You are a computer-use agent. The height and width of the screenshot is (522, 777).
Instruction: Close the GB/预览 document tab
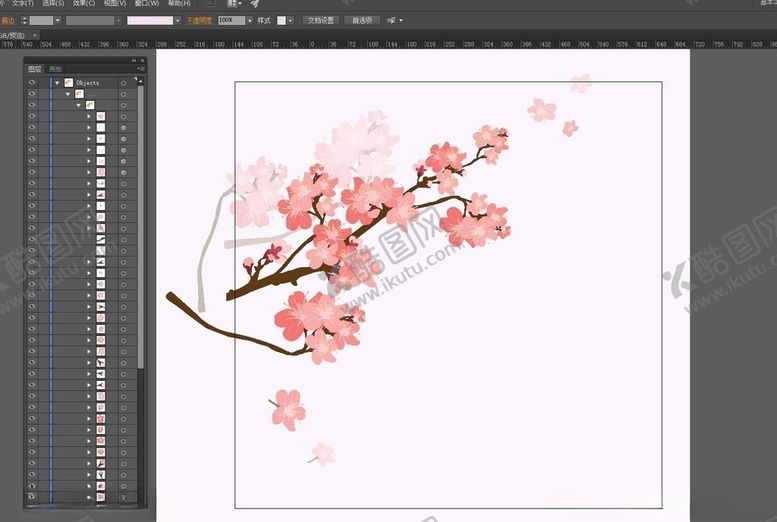click(x=34, y=35)
